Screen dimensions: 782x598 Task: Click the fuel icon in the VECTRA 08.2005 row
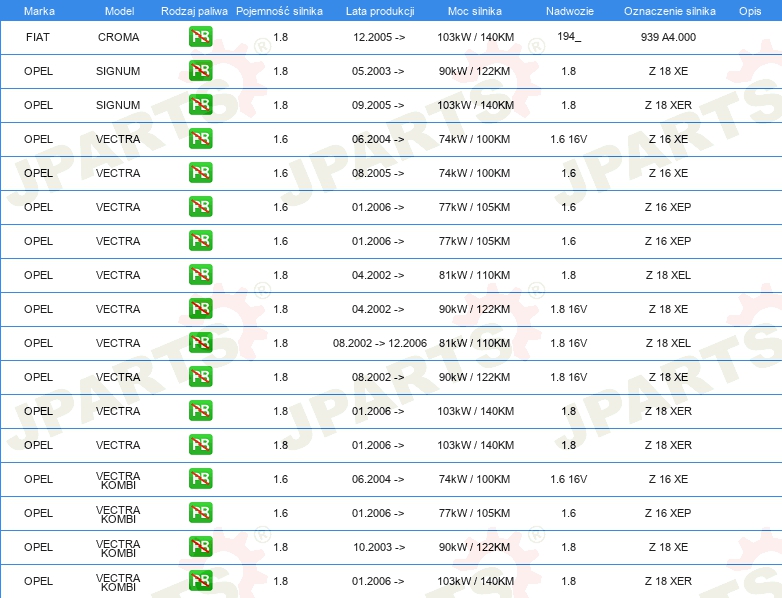click(200, 173)
